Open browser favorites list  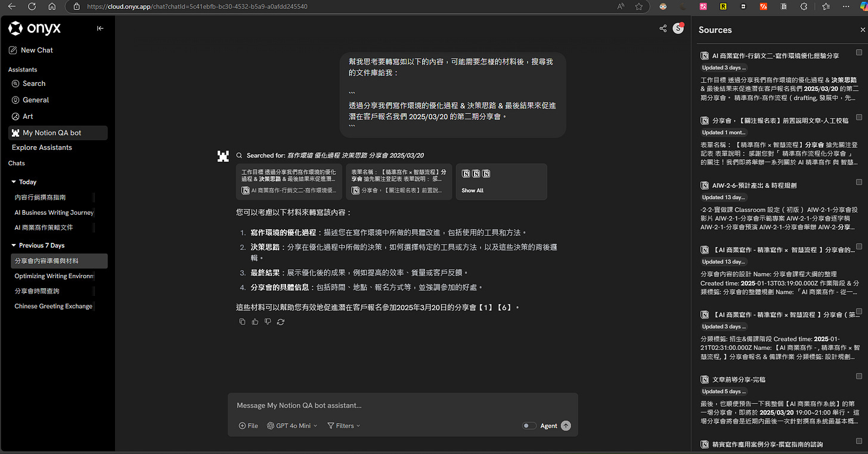(826, 7)
